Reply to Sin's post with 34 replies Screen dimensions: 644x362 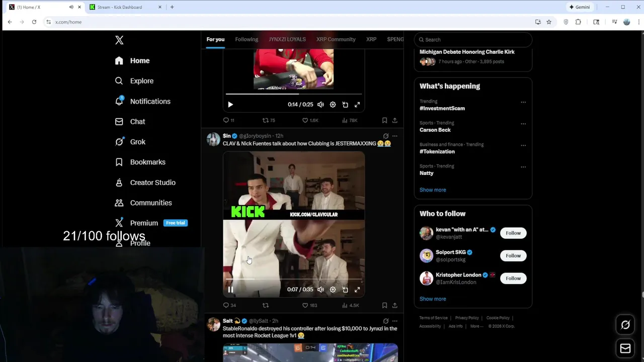click(229, 305)
